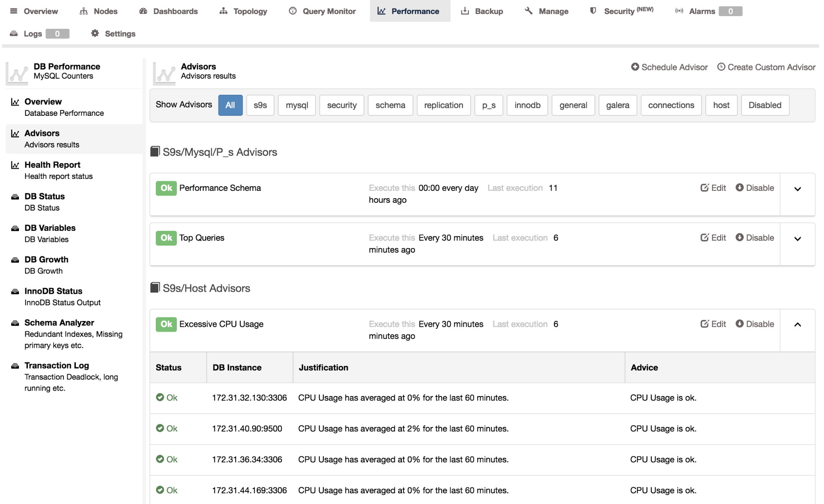Go to the Dashboards tab
824x504 pixels.
click(x=169, y=11)
